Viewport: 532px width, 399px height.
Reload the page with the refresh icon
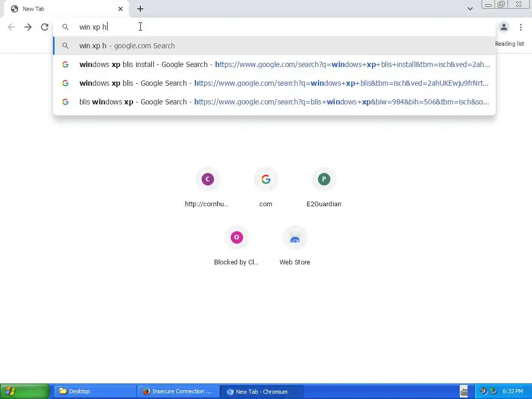[45, 27]
